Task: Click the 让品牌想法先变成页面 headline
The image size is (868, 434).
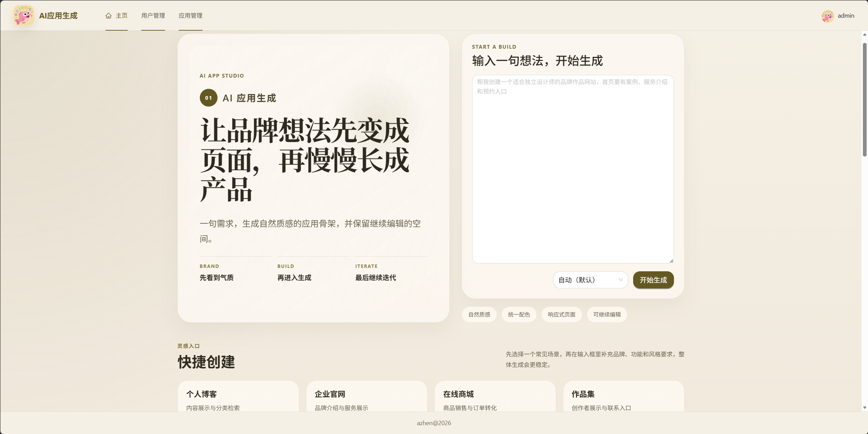Action: click(x=305, y=160)
